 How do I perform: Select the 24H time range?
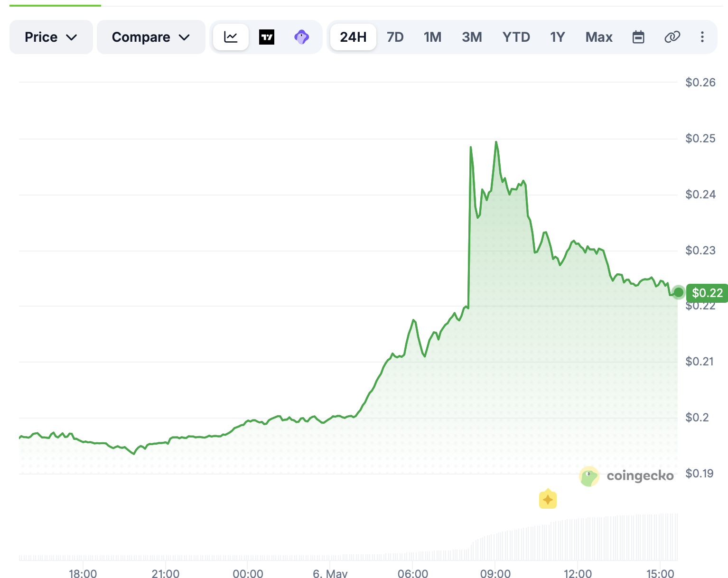(x=353, y=37)
